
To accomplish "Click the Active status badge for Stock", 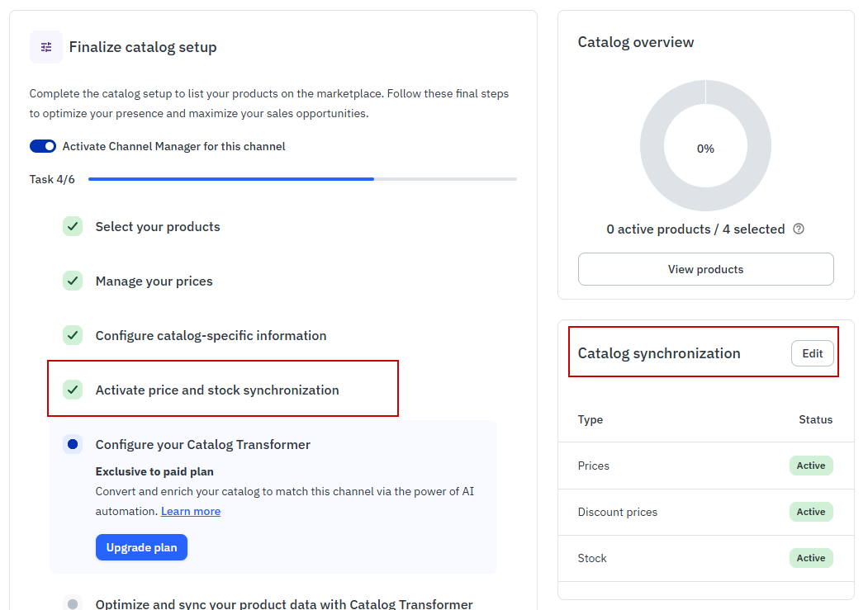I will (x=810, y=558).
